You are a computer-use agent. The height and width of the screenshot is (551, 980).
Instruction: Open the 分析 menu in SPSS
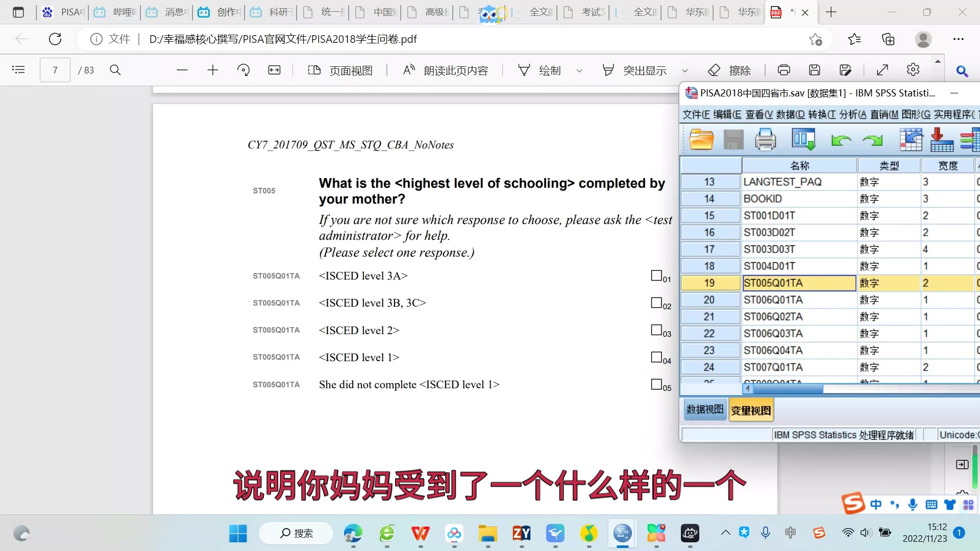[850, 114]
